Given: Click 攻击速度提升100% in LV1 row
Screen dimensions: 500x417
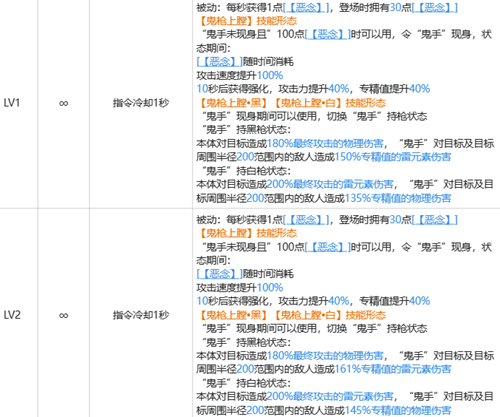Looking at the screenshot, I should click(x=240, y=76).
